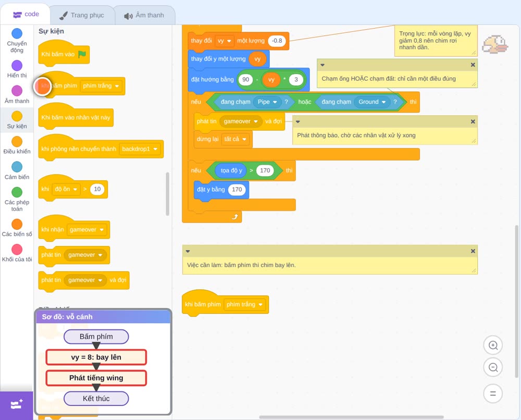Open the Hiển thị block category
The image size is (521, 420).
[17, 69]
